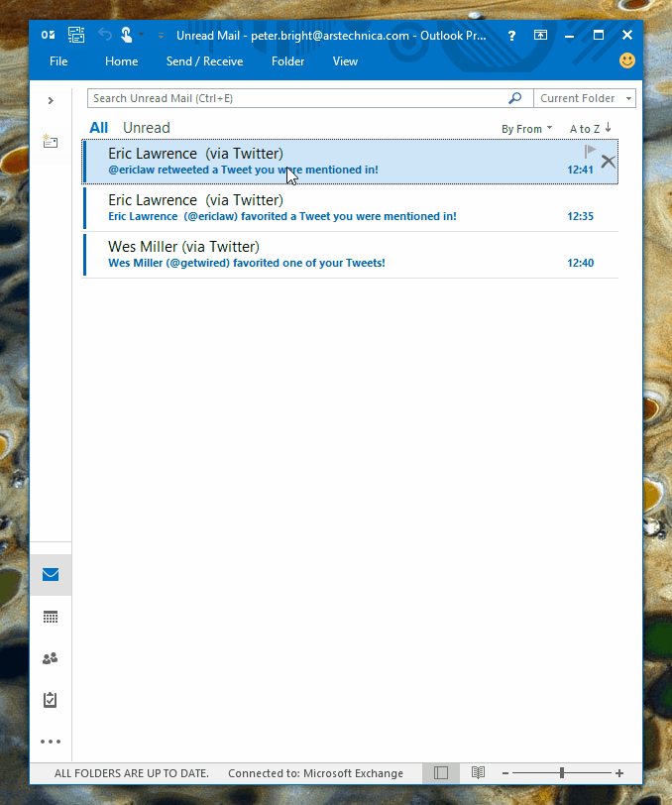Open Eric Lawrence email received at 12:41
Viewport: 672px width, 805px height.
click(x=350, y=162)
